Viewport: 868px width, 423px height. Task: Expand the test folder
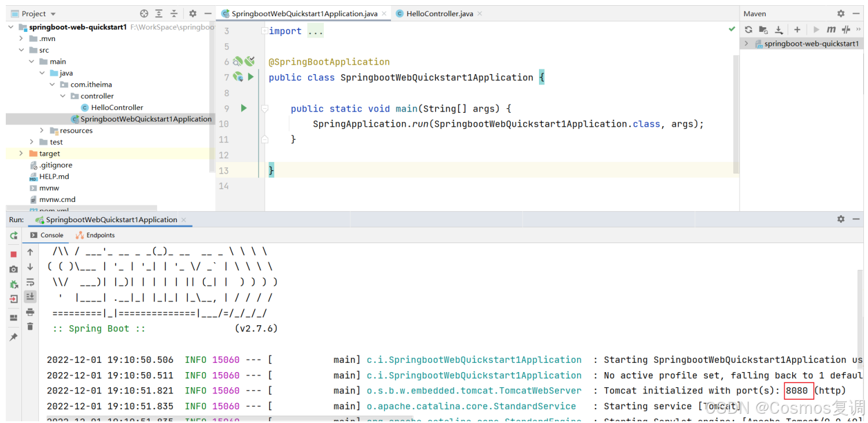[32, 142]
